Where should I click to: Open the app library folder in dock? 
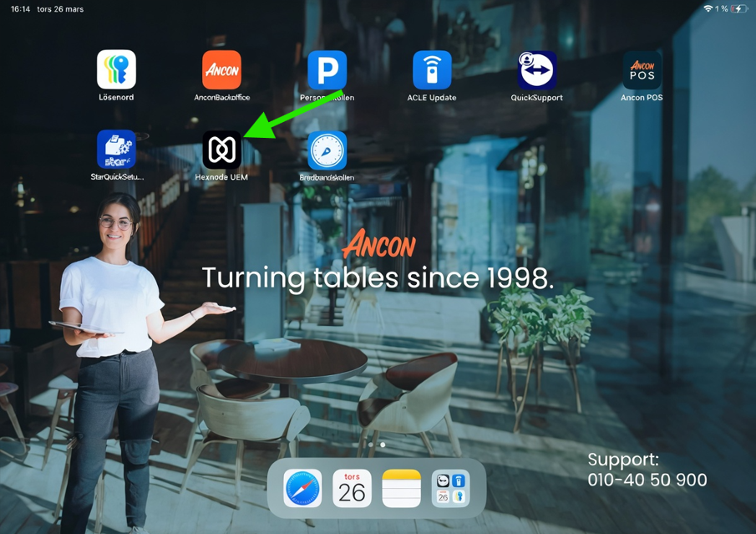coord(451,488)
